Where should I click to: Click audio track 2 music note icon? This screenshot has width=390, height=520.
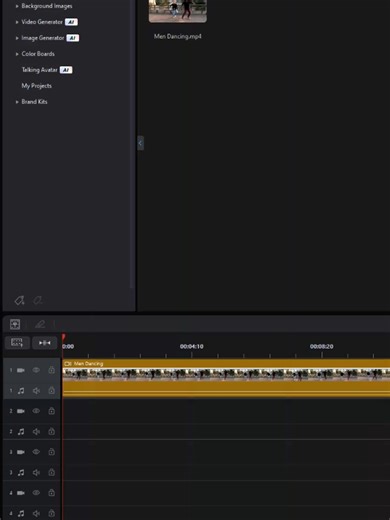21,432
